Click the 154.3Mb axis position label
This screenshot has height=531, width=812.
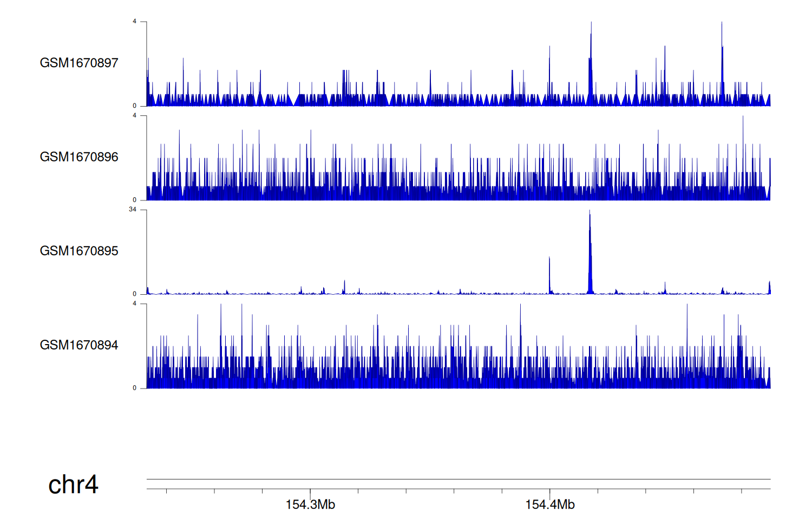(310, 505)
